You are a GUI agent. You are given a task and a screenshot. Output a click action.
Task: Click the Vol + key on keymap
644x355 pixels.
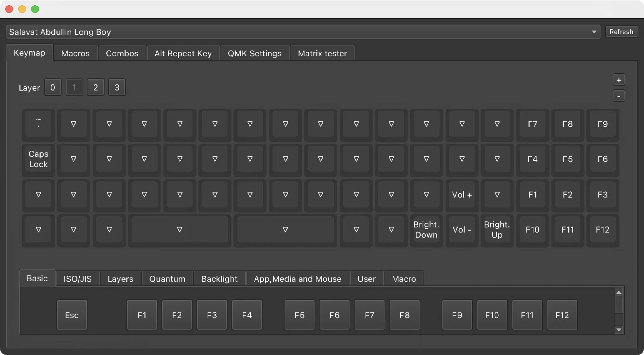tap(462, 195)
